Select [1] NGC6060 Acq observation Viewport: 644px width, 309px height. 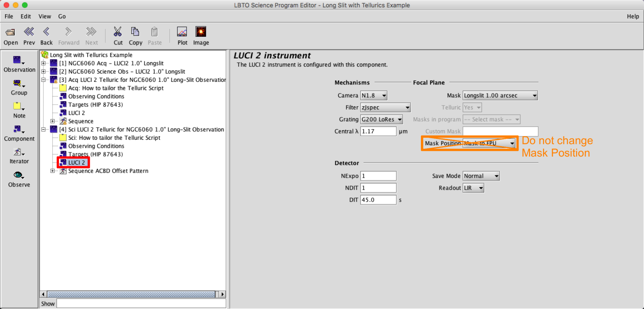click(x=111, y=63)
